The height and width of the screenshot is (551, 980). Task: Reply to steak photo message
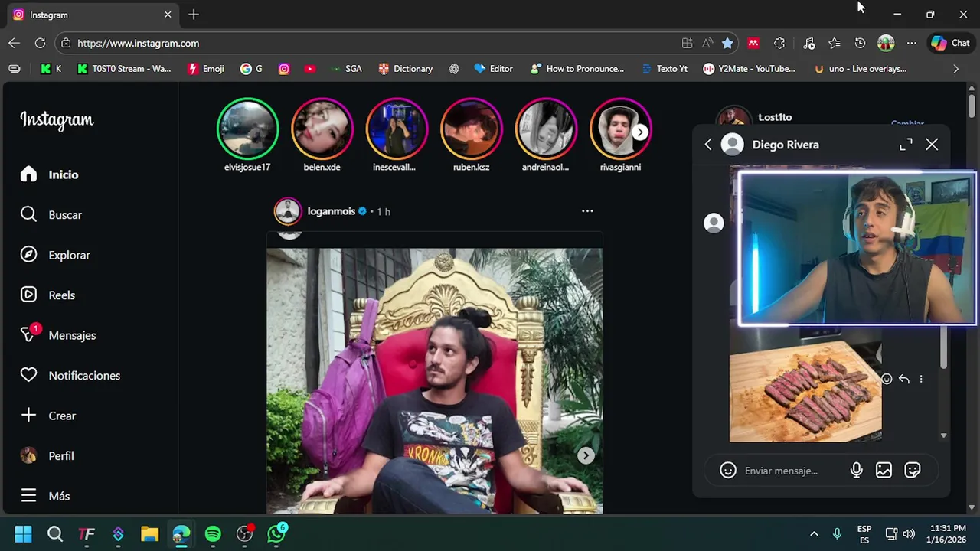tap(904, 379)
